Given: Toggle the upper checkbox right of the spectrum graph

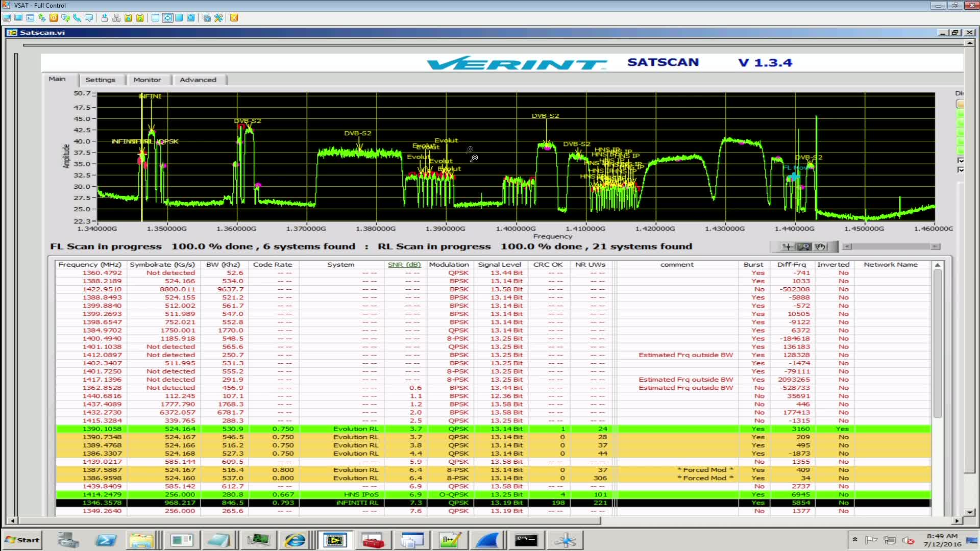Looking at the screenshot, I should (961, 161).
